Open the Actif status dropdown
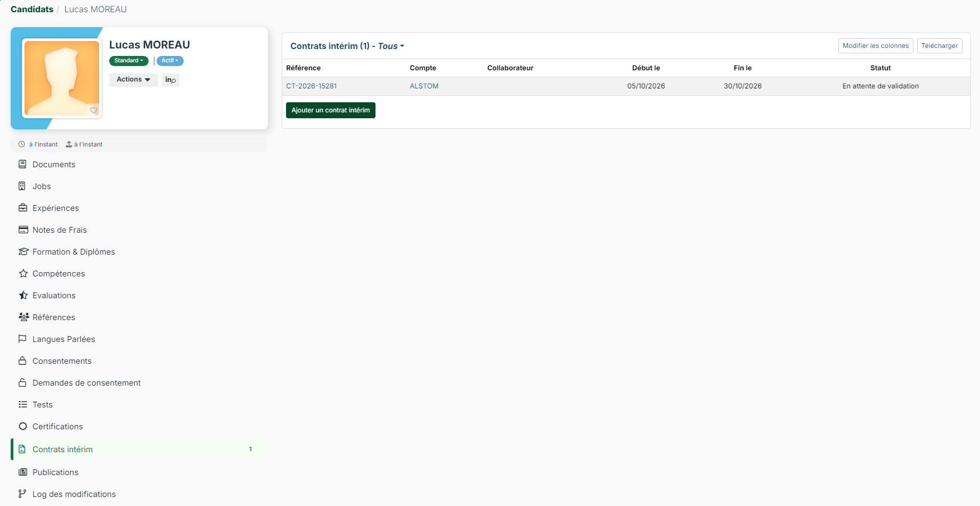Screen dimensions: 980x506 [x=170, y=61]
